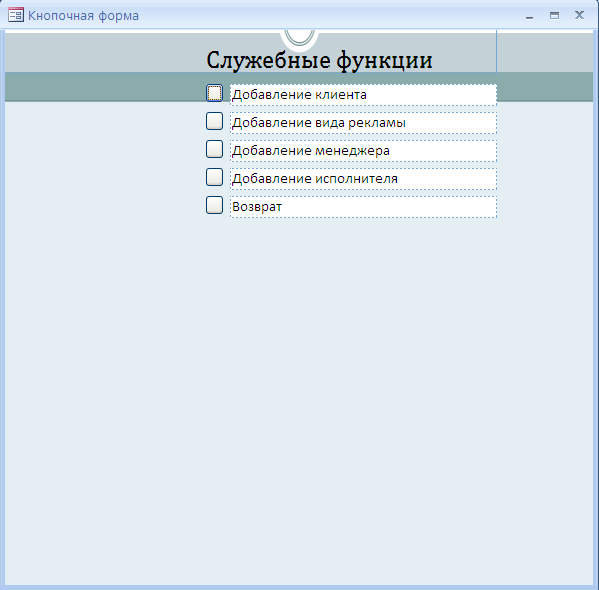599x590 pixels.
Task: Select the 'Возврат' label
Action: point(363,207)
